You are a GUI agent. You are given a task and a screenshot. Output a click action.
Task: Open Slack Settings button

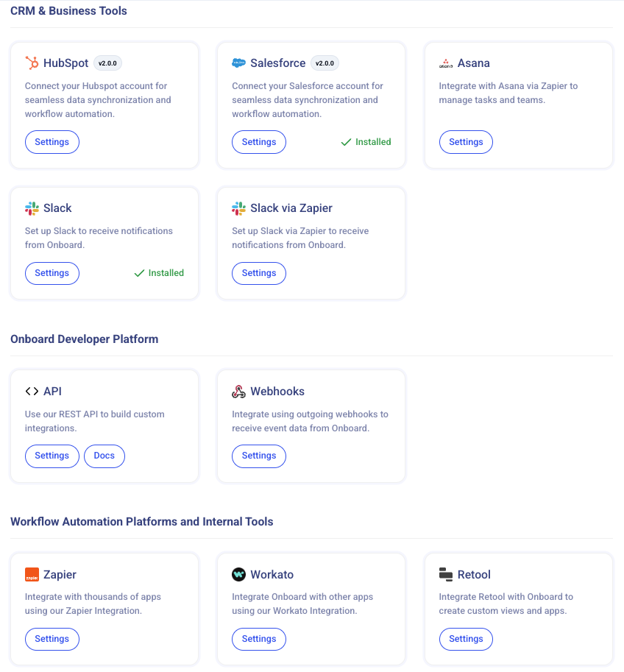pyautogui.click(x=52, y=273)
